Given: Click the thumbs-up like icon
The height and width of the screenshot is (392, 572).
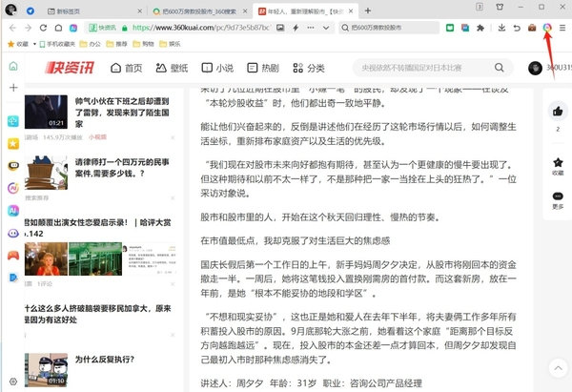Looking at the screenshot, I should tap(558, 112).
